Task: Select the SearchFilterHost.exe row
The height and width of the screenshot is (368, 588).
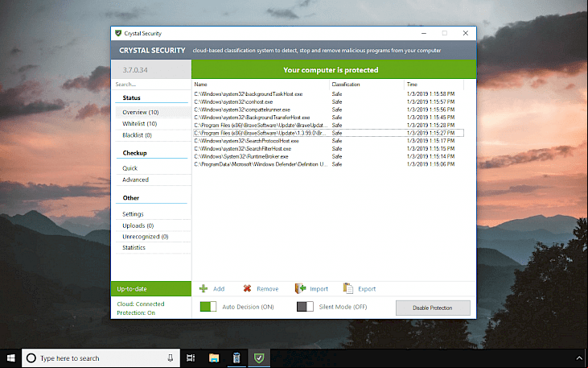Action: (328, 149)
